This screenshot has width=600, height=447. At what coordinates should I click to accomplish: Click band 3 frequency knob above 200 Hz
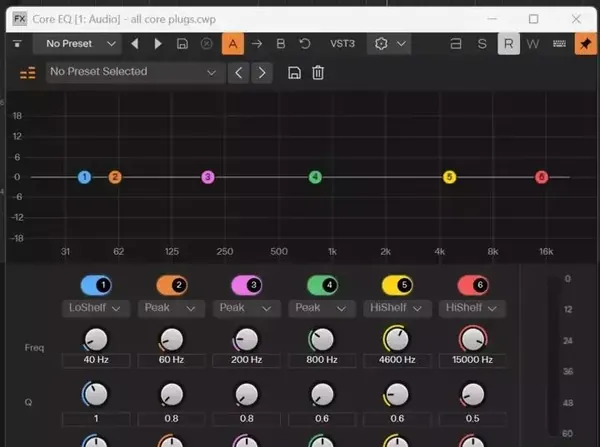(x=246, y=339)
